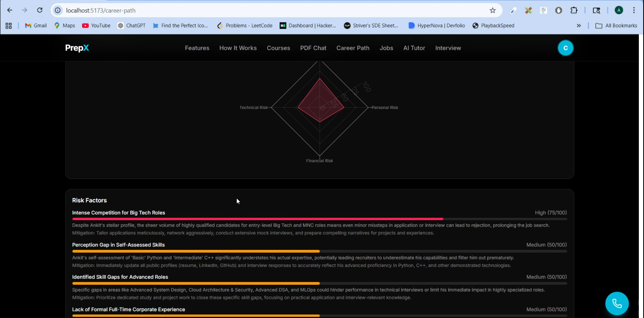Click the floating phone call button
The image size is (644, 318).
pos(617,303)
